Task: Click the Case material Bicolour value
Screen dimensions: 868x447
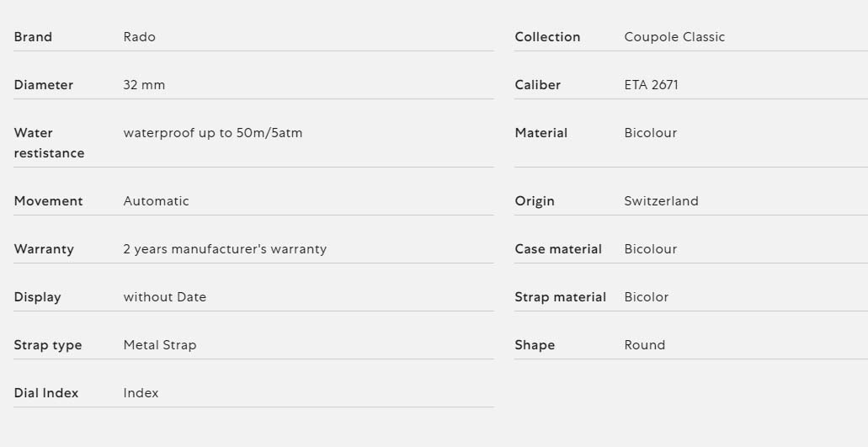Action: click(651, 249)
